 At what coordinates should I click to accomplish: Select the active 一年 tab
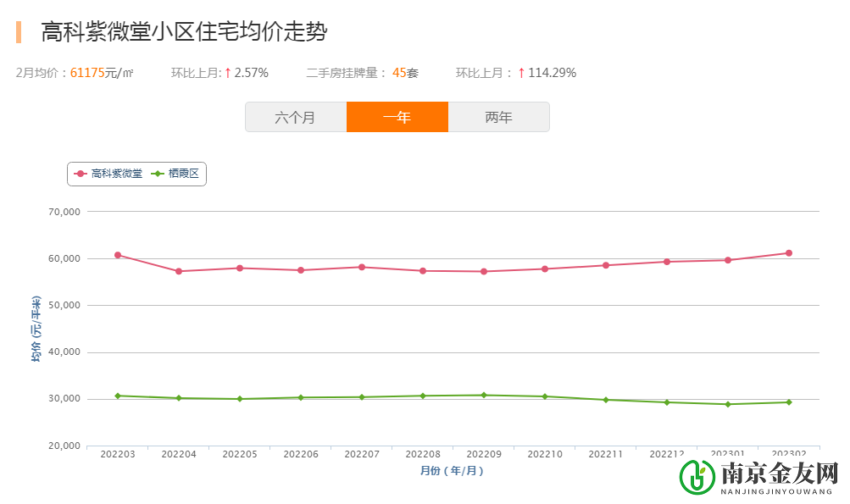(x=397, y=117)
